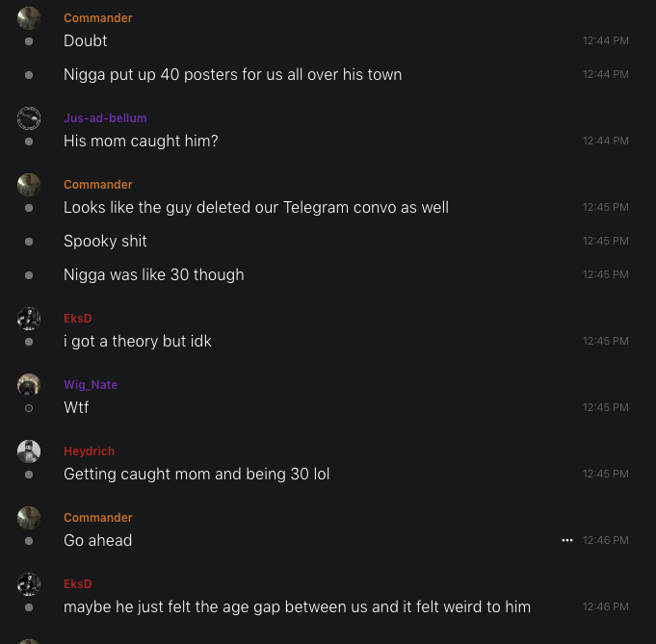Select the "Looks like the guy deleted" message
This screenshot has width=656, height=644.
pos(256,208)
